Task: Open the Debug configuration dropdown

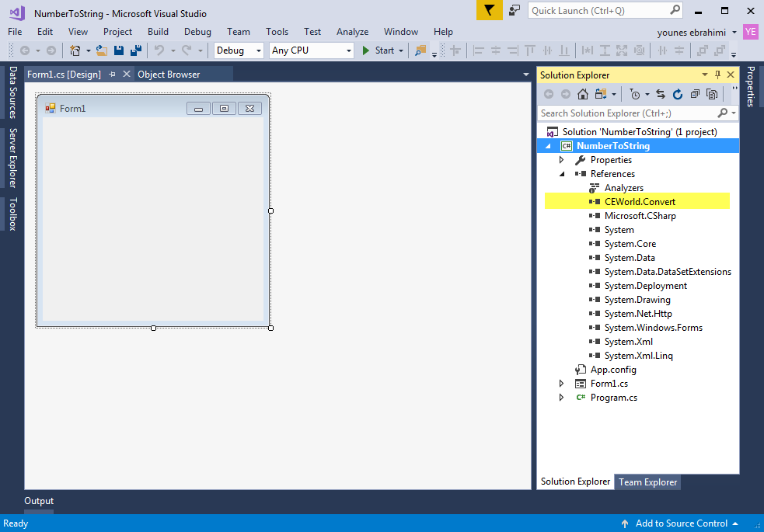Action: 239,50
